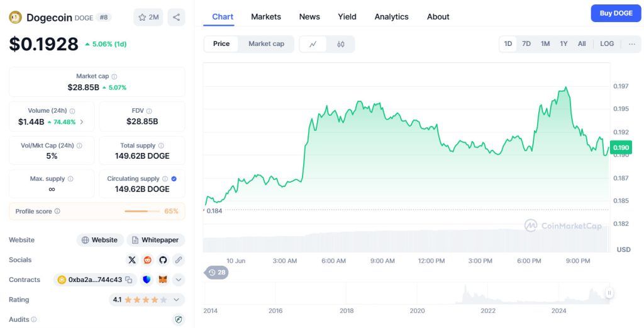The image size is (644, 328).
Task: Open Dogecoin's X (Twitter) profile
Action: (132, 260)
